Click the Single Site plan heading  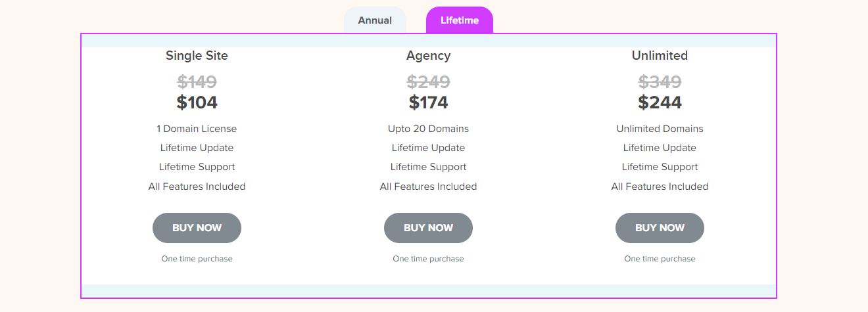(x=197, y=56)
